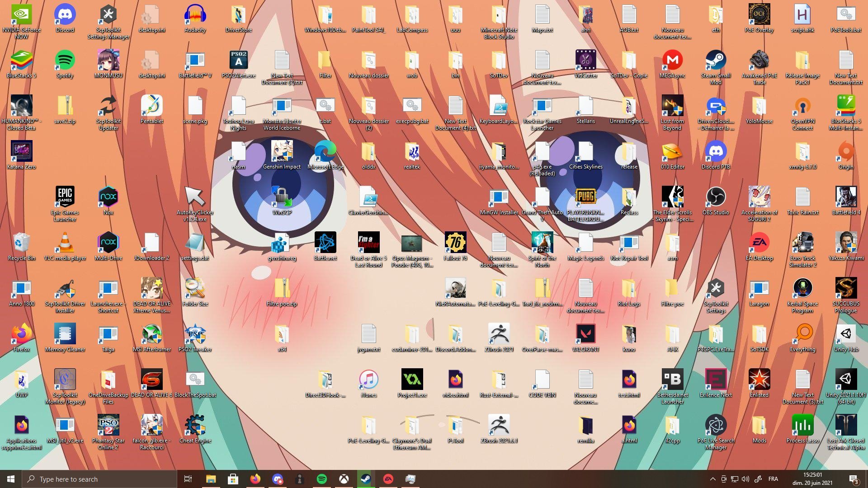Open the notification center
868x488 pixels.
[x=854, y=479]
